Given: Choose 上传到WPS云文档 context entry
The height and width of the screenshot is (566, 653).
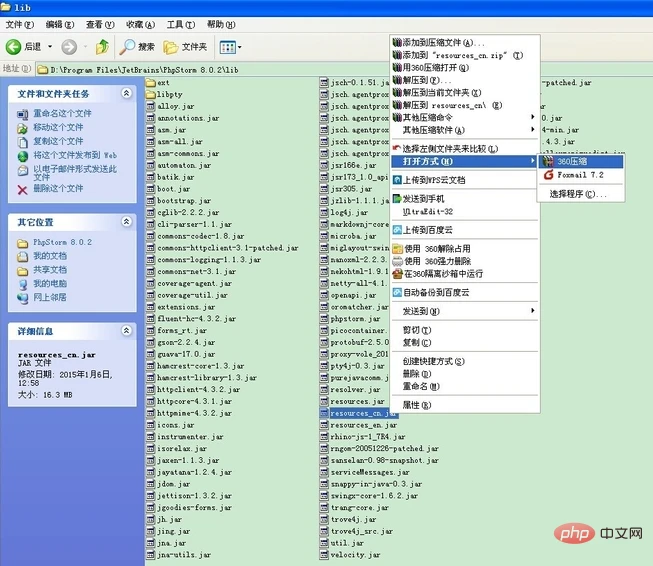Looking at the screenshot, I should tap(464, 180).
